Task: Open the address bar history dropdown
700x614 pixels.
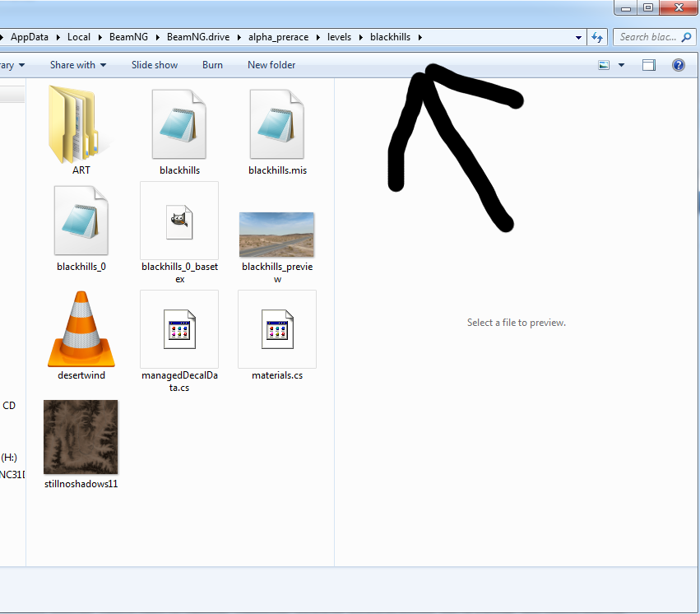Action: pos(578,38)
